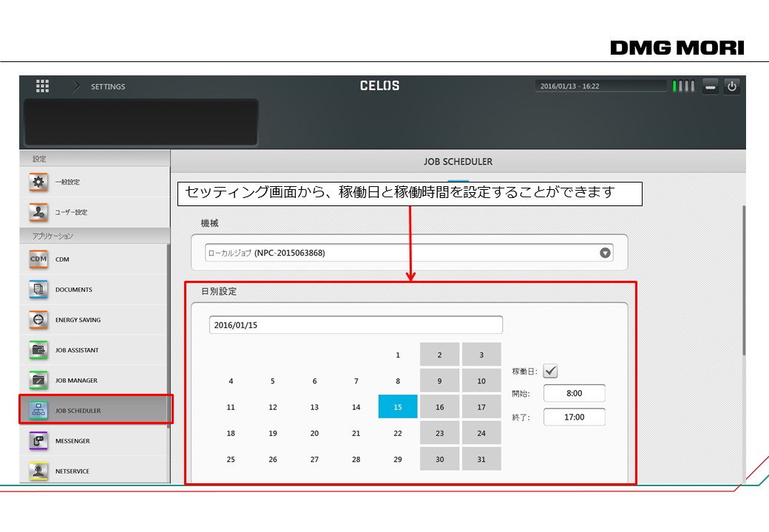Open the ローカルジョブ machine combo box
This screenshot has height=532, width=769.
399,253
